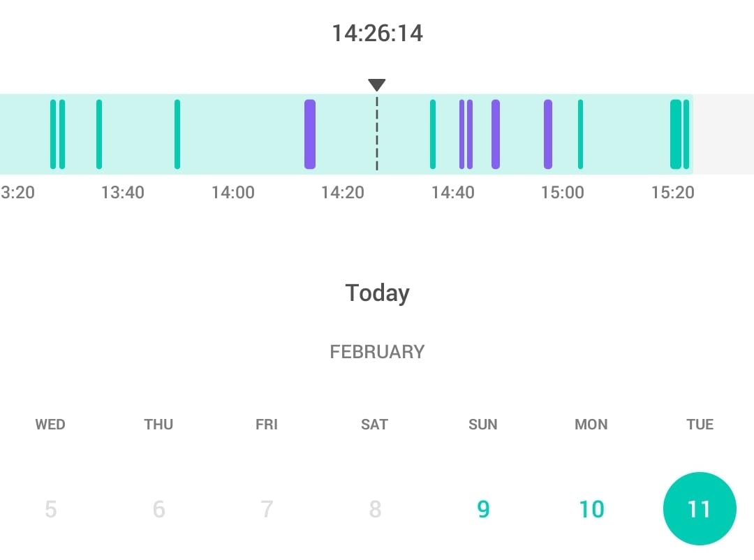Image resolution: width=754 pixels, height=560 pixels.
Task: Choose Monday the 10th in the calendar
Action: coord(591,509)
